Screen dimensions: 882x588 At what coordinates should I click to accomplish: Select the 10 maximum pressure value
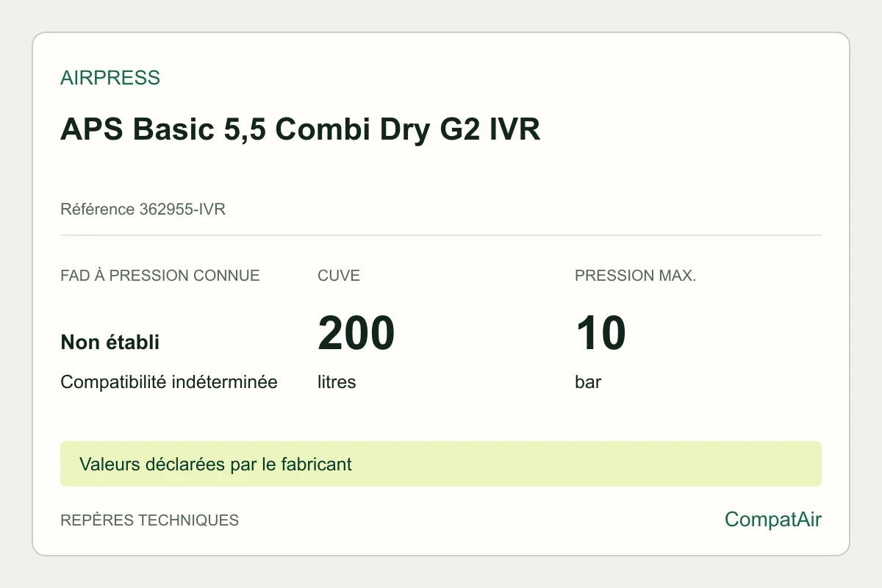point(600,333)
